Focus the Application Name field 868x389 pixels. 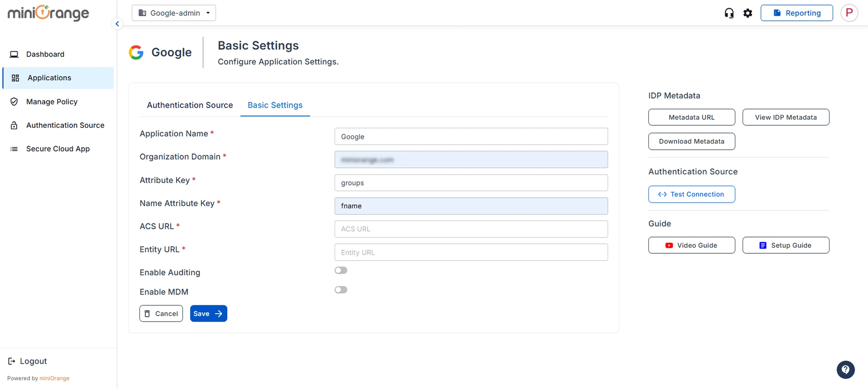(471, 137)
